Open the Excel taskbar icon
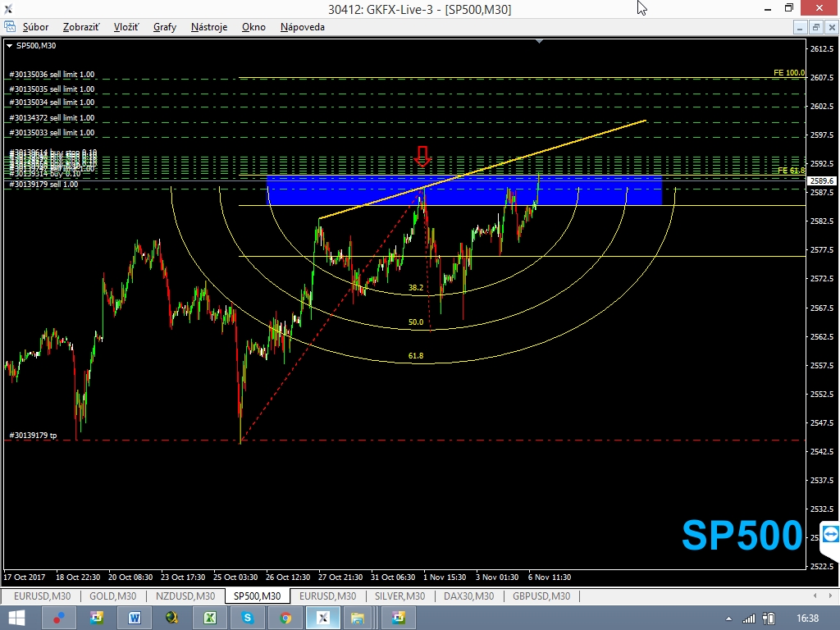Viewport: 840px width, 630px height. click(209, 619)
